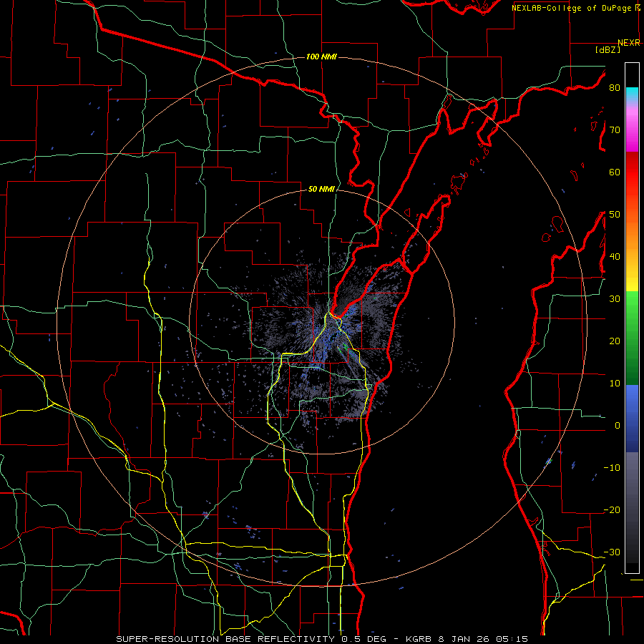Click the KGRB radar site center on the map
The image size is (644, 644).
click(322, 321)
